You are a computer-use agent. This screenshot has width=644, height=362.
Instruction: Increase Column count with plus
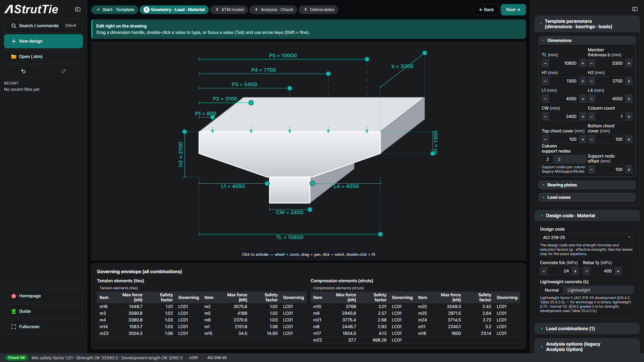point(629,117)
